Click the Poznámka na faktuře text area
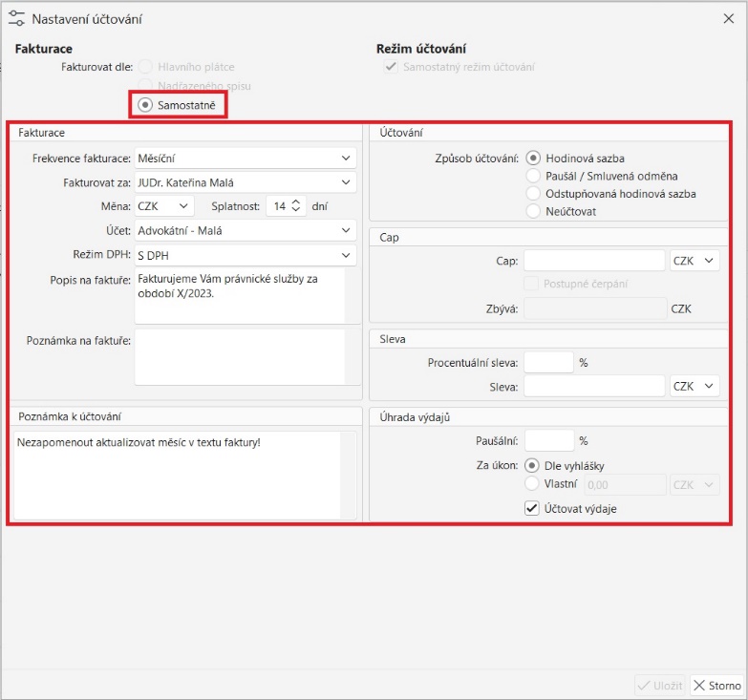The height and width of the screenshot is (700, 748). (239, 356)
